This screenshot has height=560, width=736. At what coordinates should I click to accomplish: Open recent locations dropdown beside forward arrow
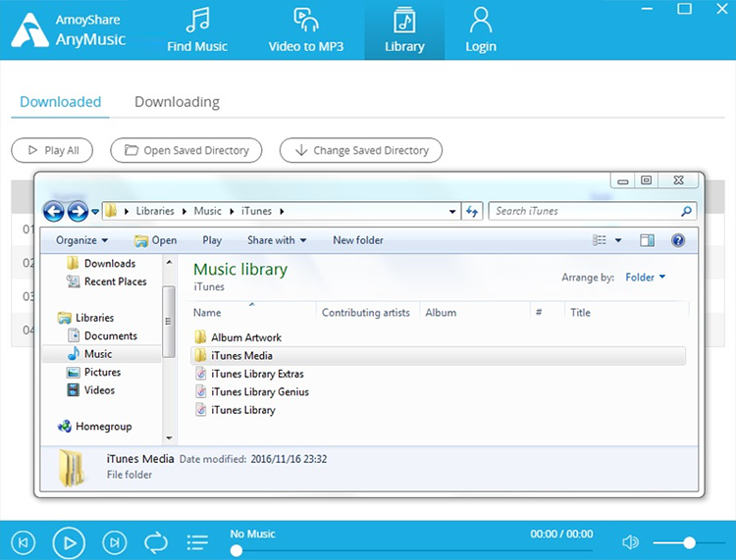click(95, 212)
